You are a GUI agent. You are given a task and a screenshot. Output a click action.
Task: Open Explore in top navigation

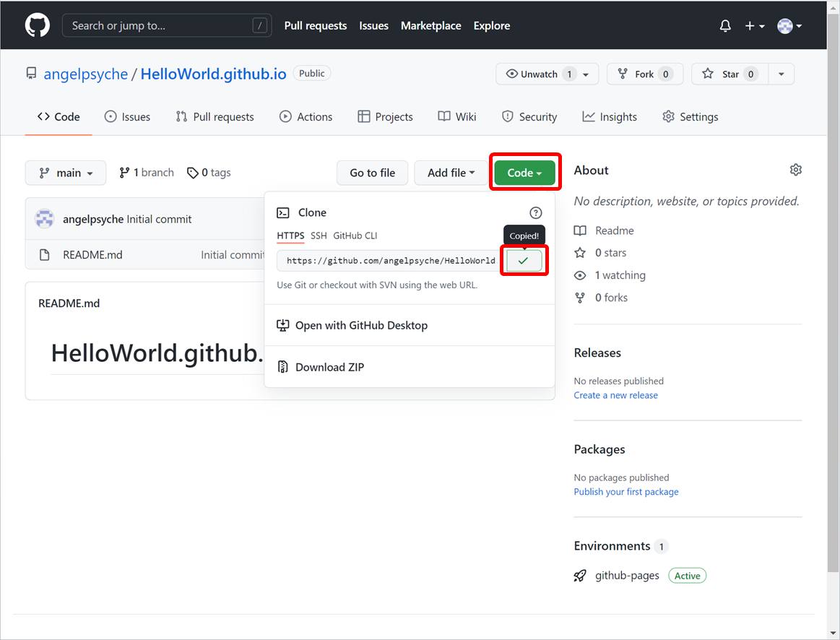pos(492,26)
